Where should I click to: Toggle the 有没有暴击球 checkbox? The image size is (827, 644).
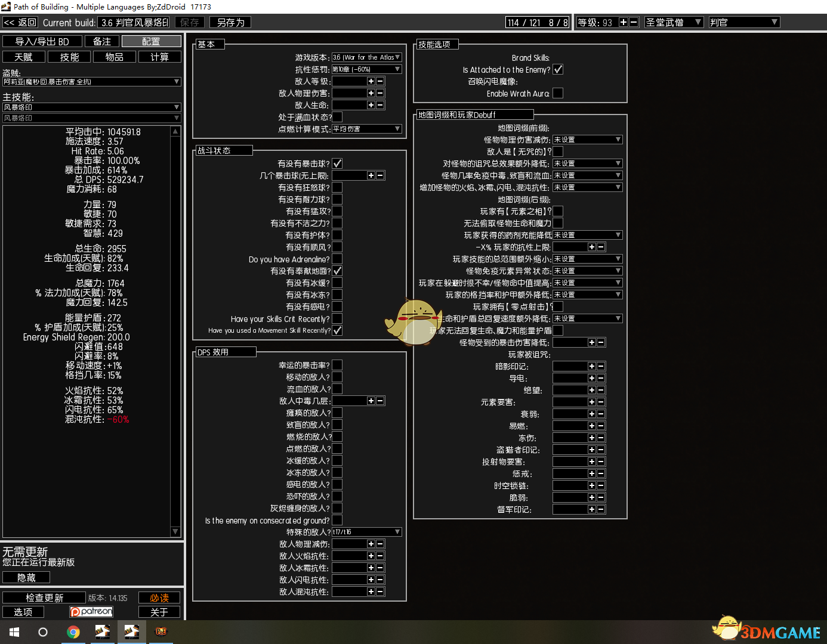(x=337, y=163)
